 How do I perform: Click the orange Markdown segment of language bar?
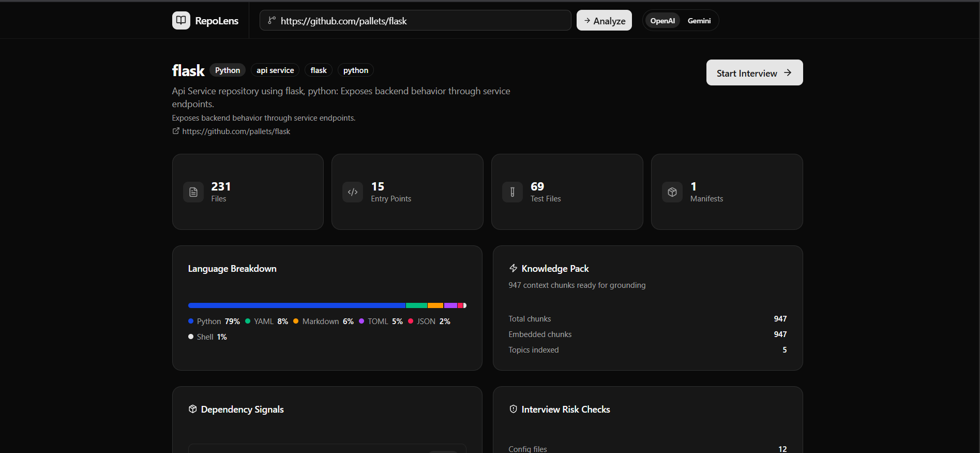(435, 305)
